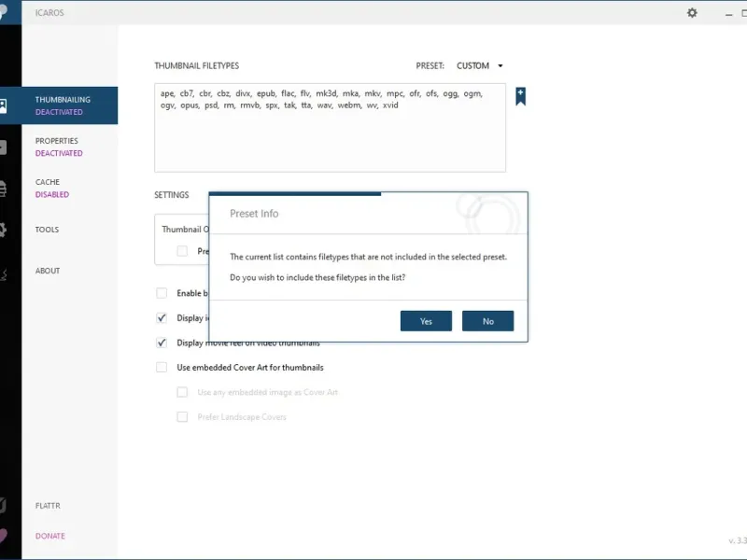Click the Cache sidebar icon
This screenshot has width=747, height=560.
point(3,189)
